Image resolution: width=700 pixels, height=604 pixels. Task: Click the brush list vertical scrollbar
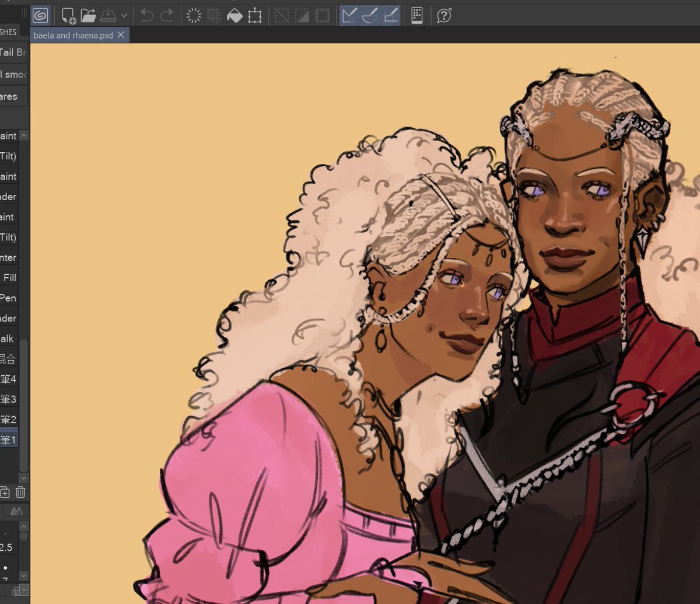pyautogui.click(x=23, y=406)
